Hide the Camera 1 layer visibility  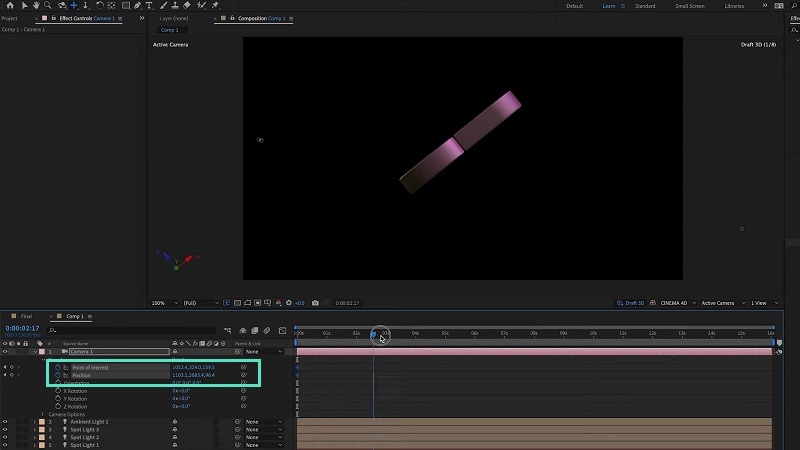5,352
